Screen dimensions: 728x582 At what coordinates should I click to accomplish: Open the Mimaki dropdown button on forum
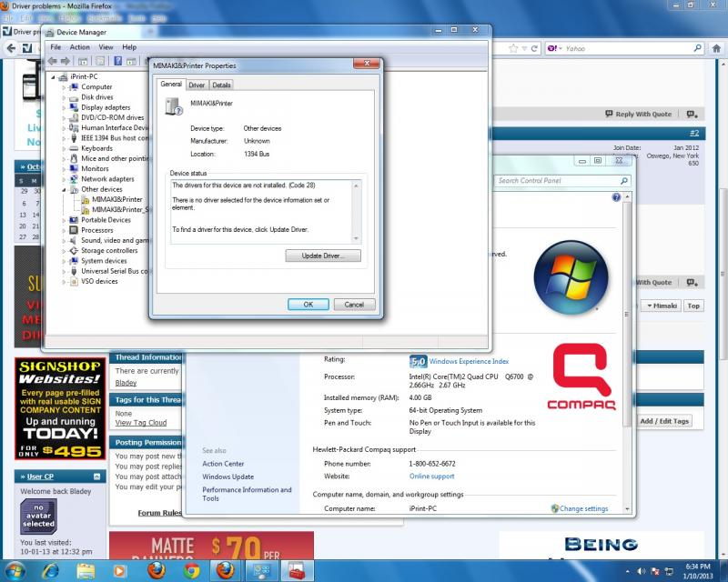pos(662,306)
